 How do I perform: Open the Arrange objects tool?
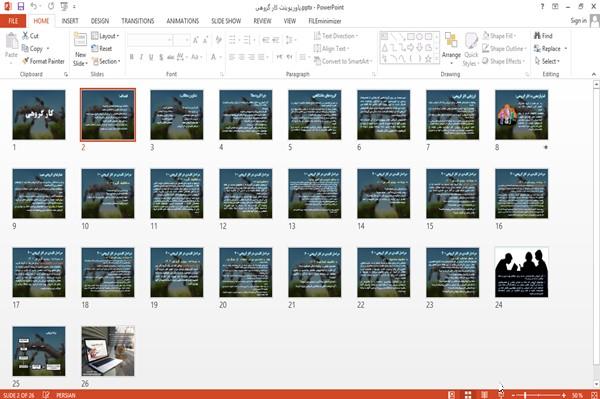coord(451,48)
